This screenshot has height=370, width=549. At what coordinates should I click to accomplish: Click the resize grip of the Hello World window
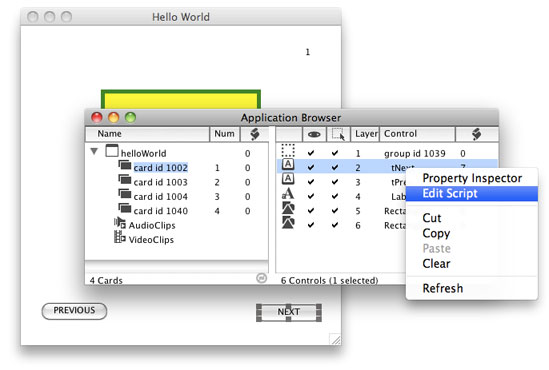pyautogui.click(x=335, y=339)
